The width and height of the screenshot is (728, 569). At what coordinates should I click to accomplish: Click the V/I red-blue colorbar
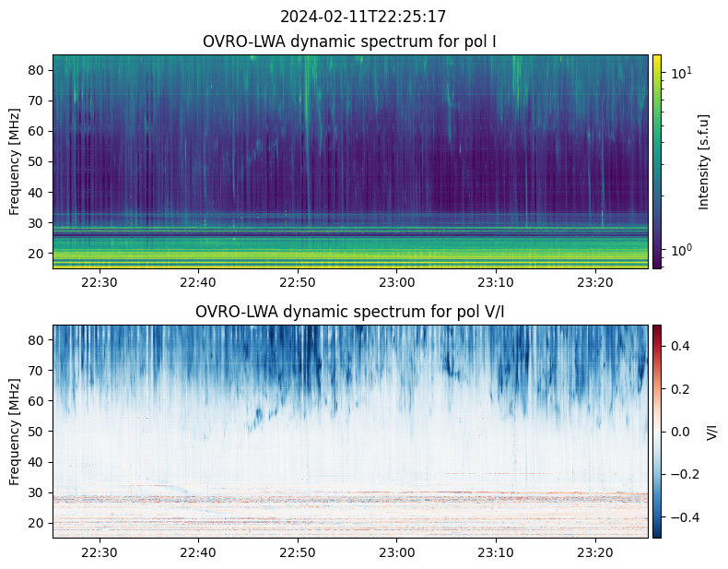657,431
